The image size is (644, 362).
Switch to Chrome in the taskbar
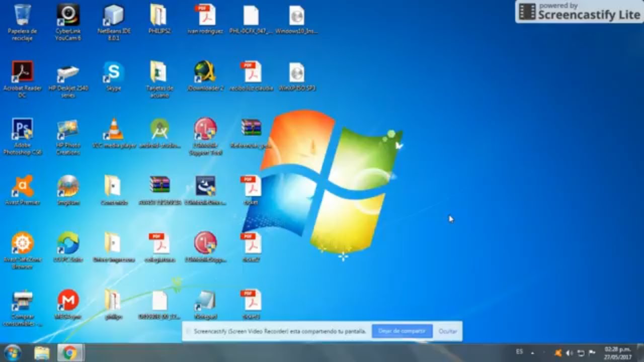[x=70, y=353]
